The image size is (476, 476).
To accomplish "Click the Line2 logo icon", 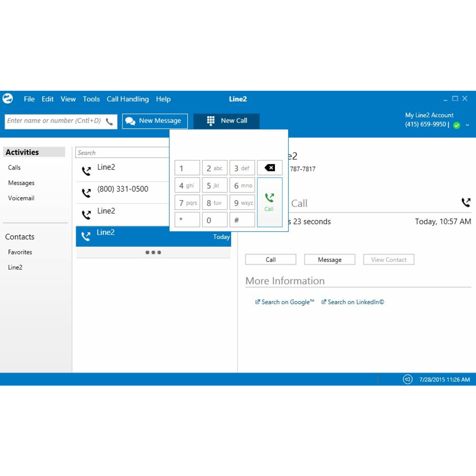I will (8, 99).
